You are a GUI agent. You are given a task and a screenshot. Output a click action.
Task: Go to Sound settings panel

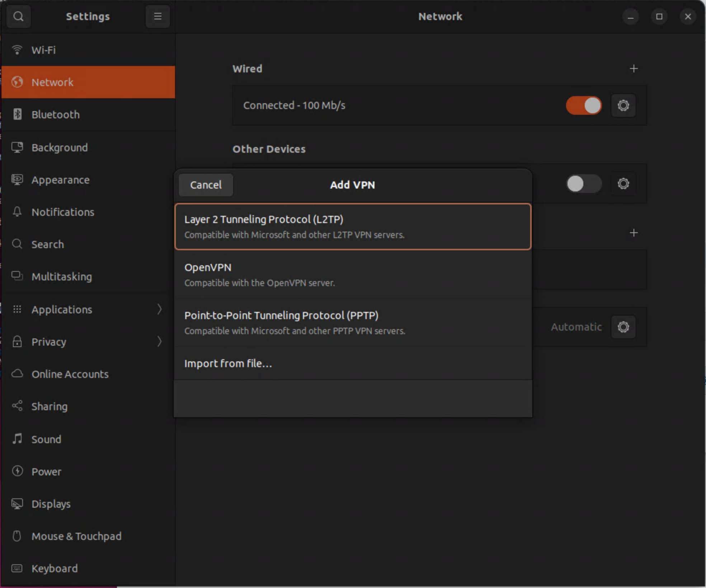[46, 439]
